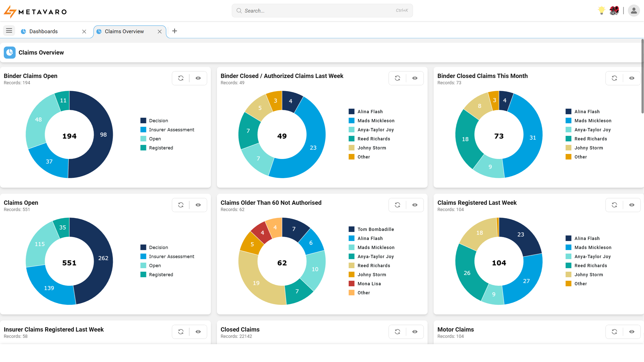Select the Claims Overview tab
The image size is (644, 362).
(x=124, y=31)
